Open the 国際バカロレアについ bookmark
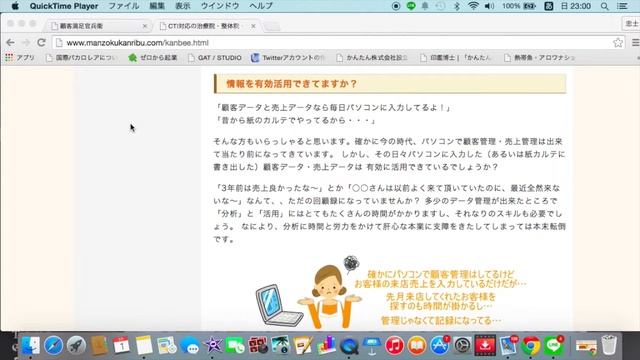The height and width of the screenshot is (360, 640). (x=82, y=58)
